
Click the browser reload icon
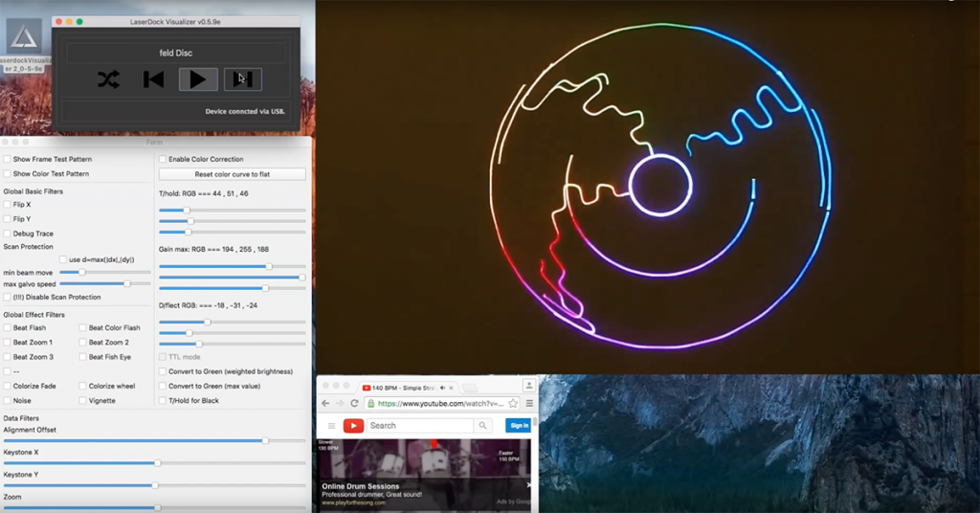click(x=356, y=404)
